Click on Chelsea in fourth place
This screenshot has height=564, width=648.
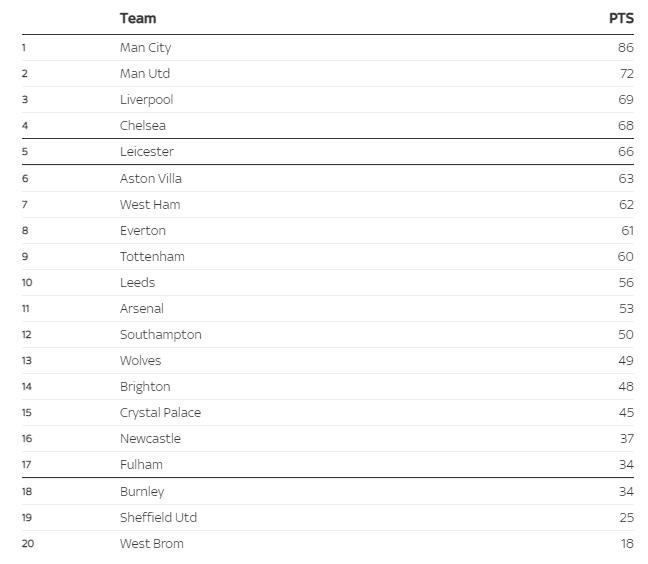(x=143, y=126)
